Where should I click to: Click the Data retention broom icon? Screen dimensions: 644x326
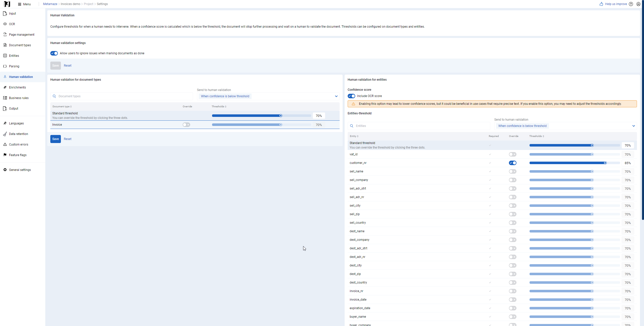pyautogui.click(x=5, y=134)
